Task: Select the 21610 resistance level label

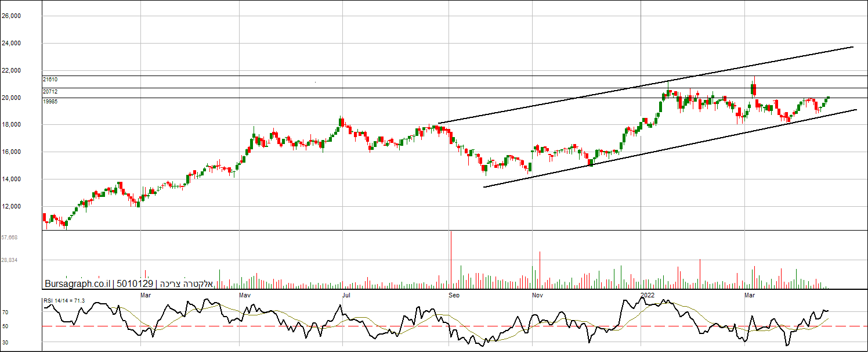Action: [50, 79]
